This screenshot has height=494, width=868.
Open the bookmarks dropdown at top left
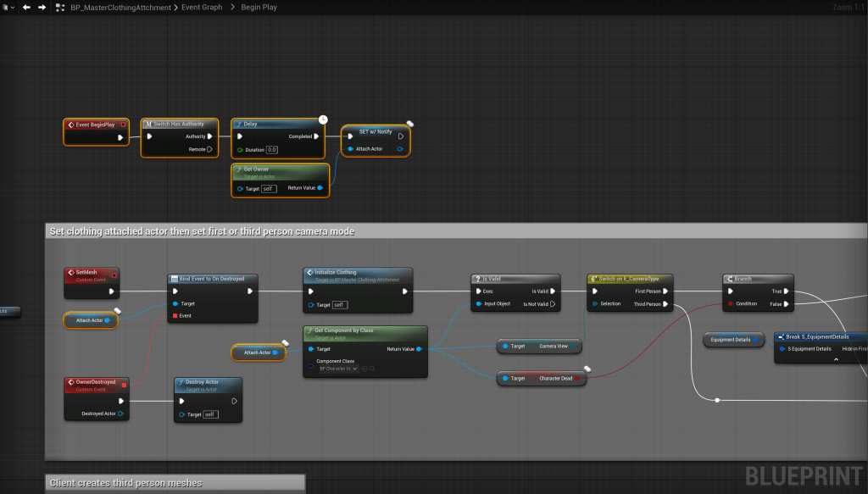click(8, 7)
